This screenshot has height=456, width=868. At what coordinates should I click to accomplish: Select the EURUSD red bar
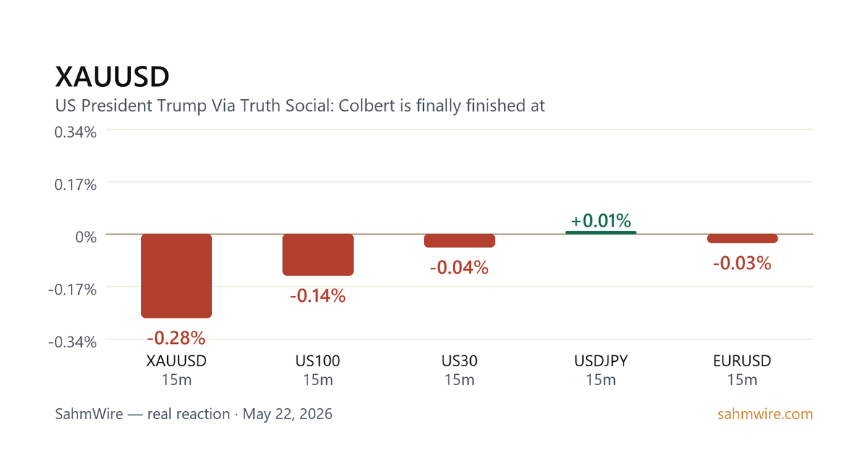742,239
